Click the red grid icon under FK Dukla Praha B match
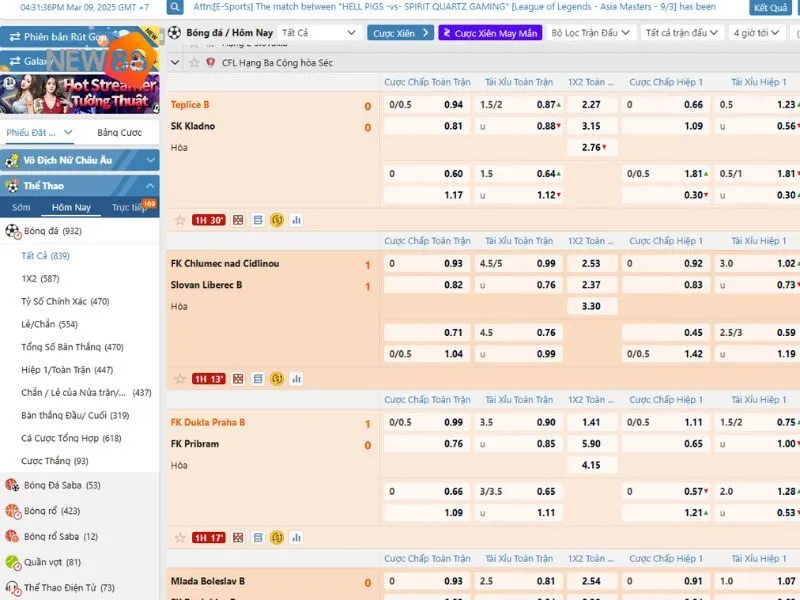Viewport: 800px width, 600px height. (238, 537)
